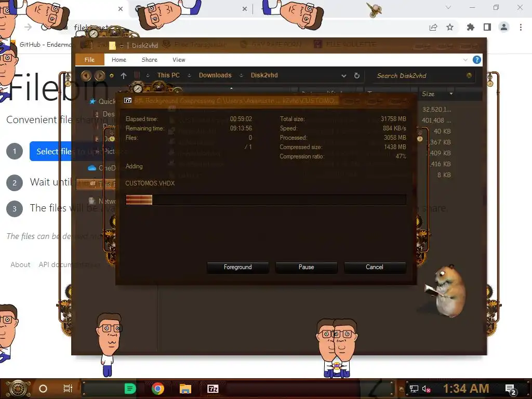This screenshot has width=532, height=399.
Task: Switch to 7-Zip from the taskbar
Action: 212,389
